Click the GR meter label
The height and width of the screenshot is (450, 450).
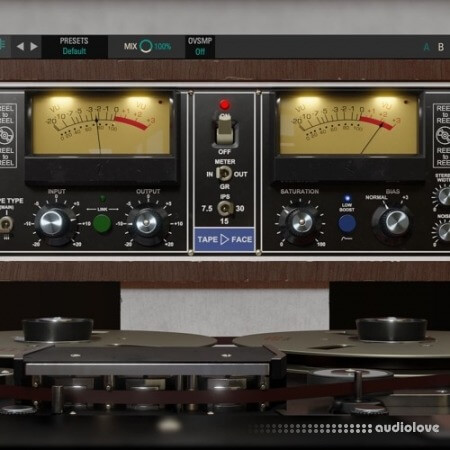click(225, 187)
